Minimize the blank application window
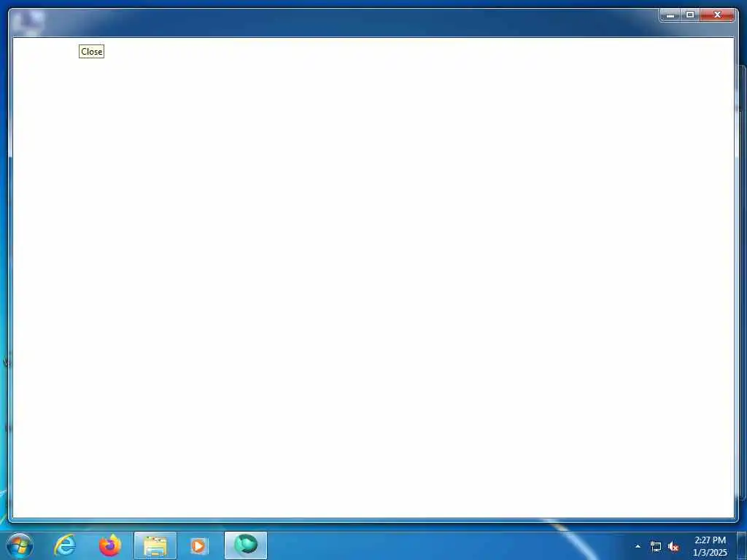Screen dimensions: 747x560 (x=671, y=15)
